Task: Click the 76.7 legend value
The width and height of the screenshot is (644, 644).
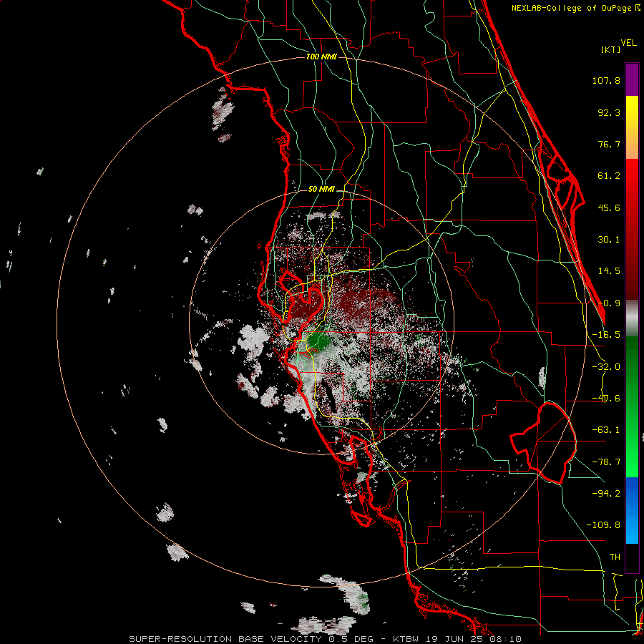Action: pos(609,144)
